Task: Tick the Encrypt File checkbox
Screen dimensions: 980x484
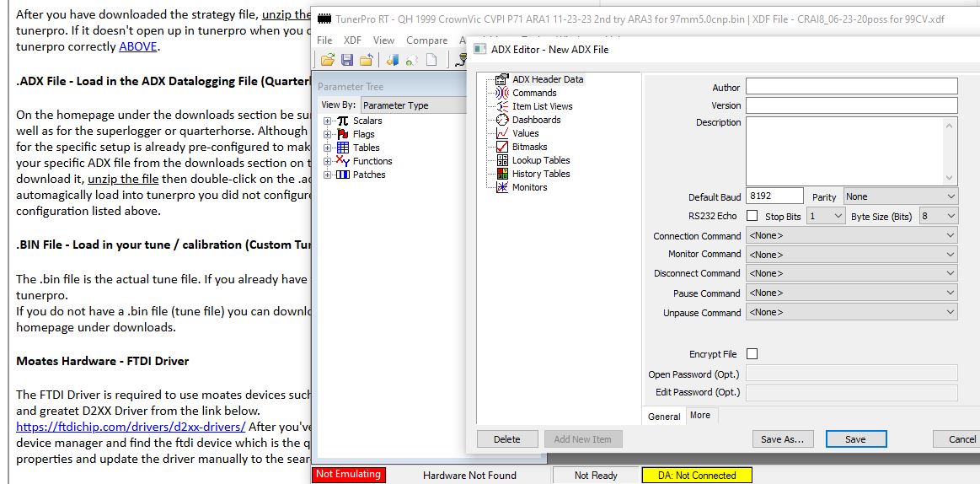Action: [x=752, y=354]
